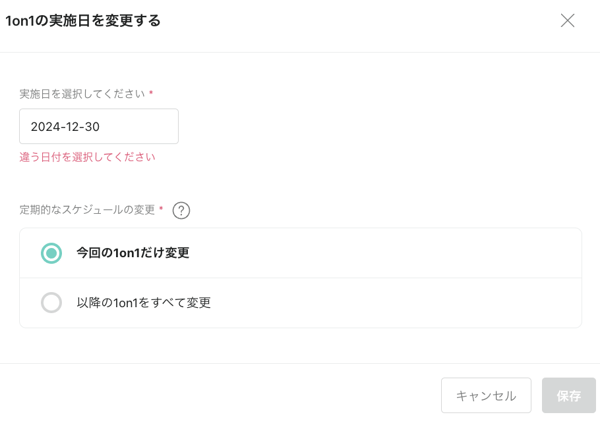
Task: Click empty space right of 以降の1on1をすべて変更 row
Action: (x=400, y=302)
